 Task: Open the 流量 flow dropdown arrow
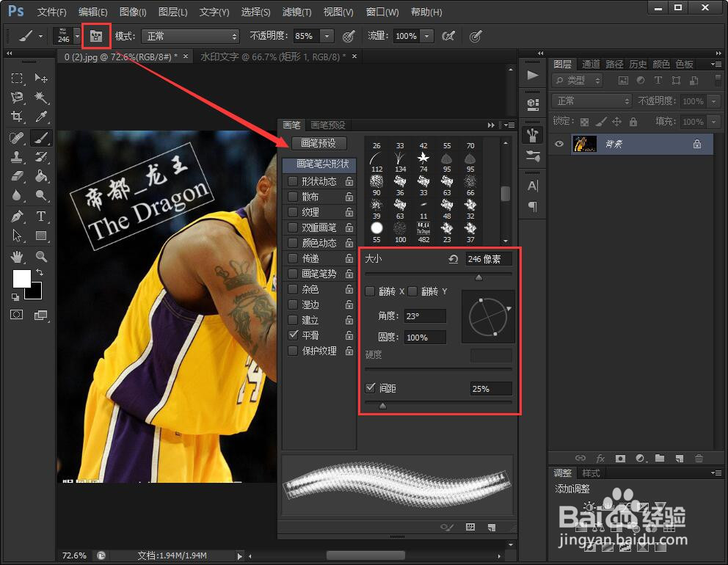(426, 36)
